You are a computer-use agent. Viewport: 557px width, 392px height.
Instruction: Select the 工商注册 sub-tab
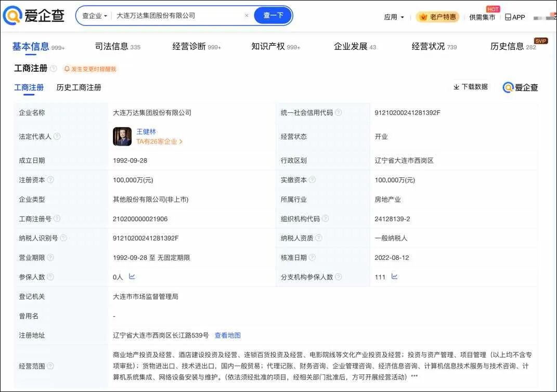(29, 87)
